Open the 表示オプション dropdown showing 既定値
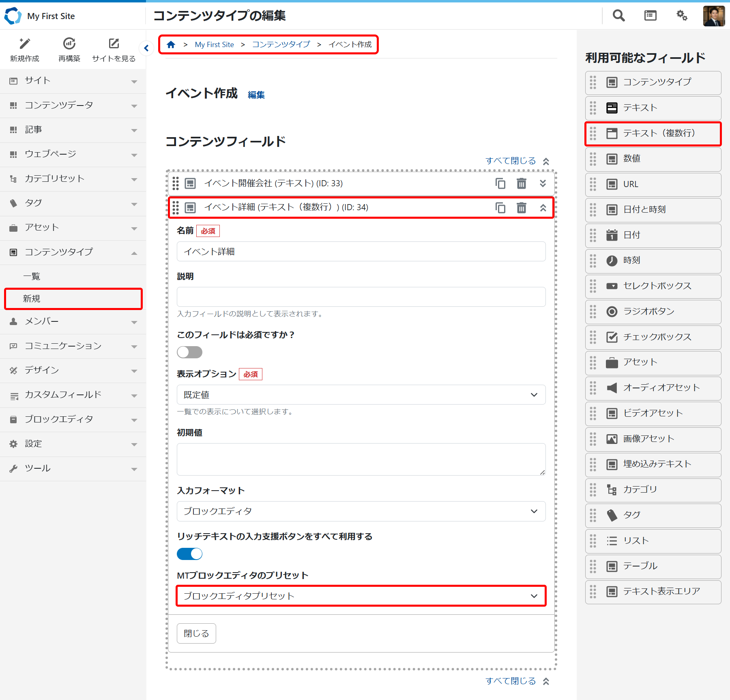The width and height of the screenshot is (730, 700). (x=361, y=394)
